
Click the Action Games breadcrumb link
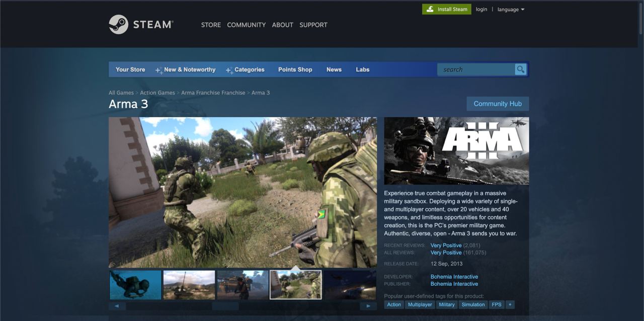click(157, 93)
